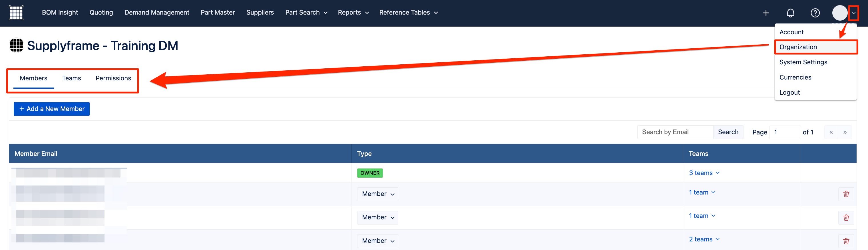Click Logout in user menu
The width and height of the screenshot is (868, 250).
(x=789, y=92)
